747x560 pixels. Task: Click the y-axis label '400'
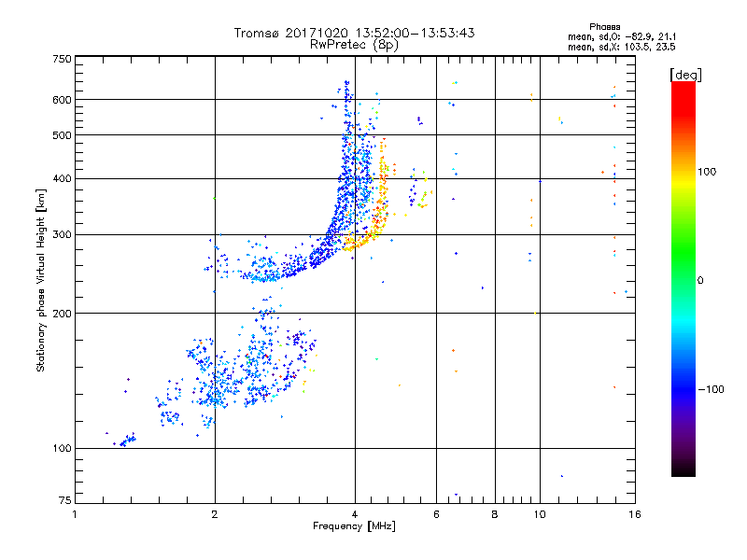click(62, 179)
